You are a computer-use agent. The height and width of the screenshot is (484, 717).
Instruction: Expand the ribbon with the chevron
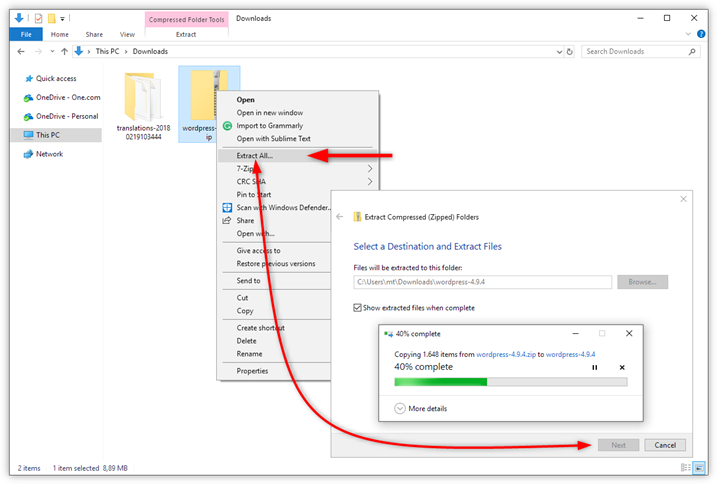click(x=688, y=34)
